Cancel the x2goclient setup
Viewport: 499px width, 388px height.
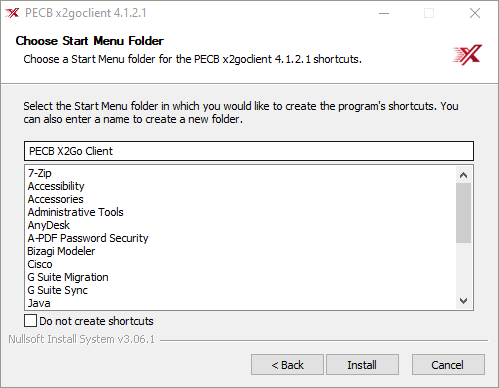448,365
